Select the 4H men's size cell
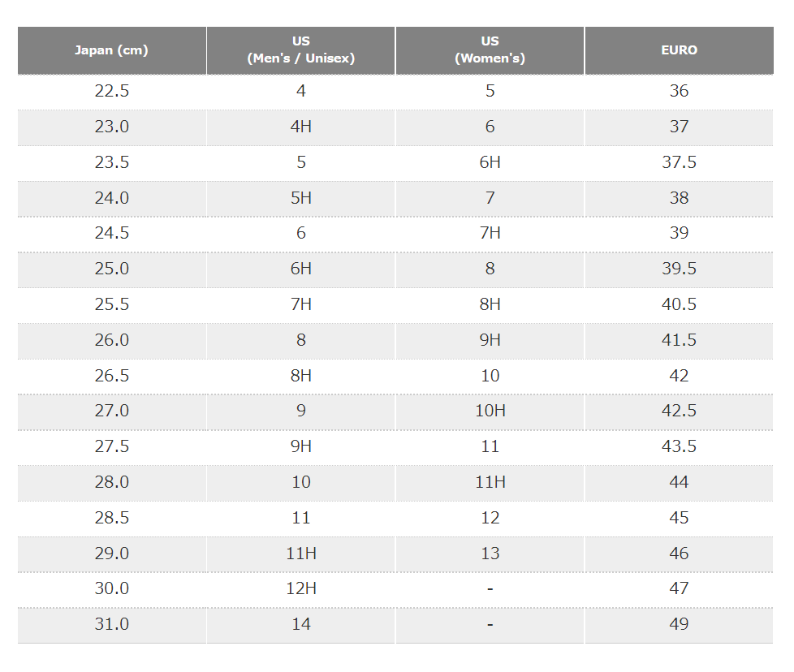Viewport: 794px width, 672px height. point(300,127)
